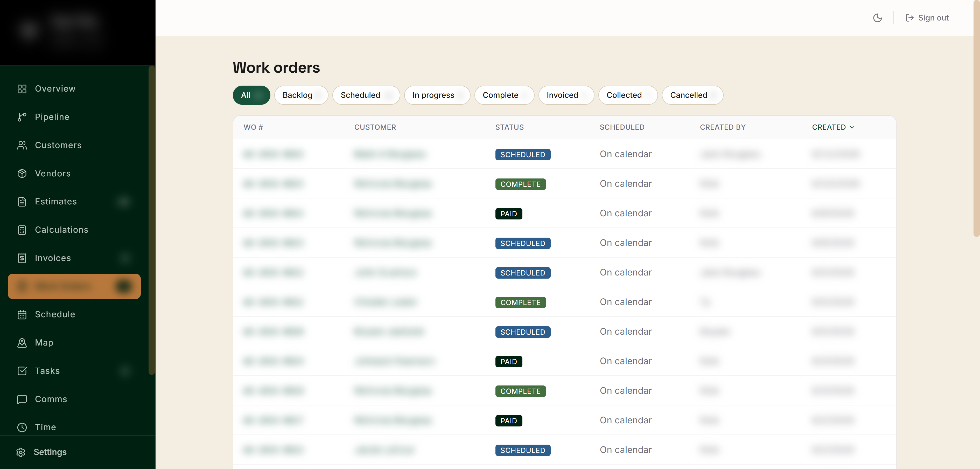Click the CREATED BY column header
The image size is (980, 469).
[723, 127]
